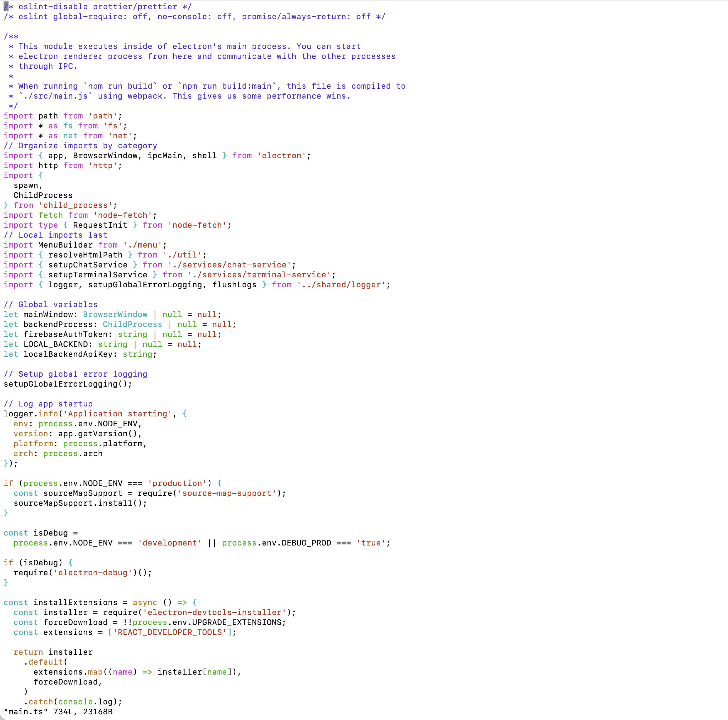Click the word 'BrowserWindow' in the electron import

105,156
